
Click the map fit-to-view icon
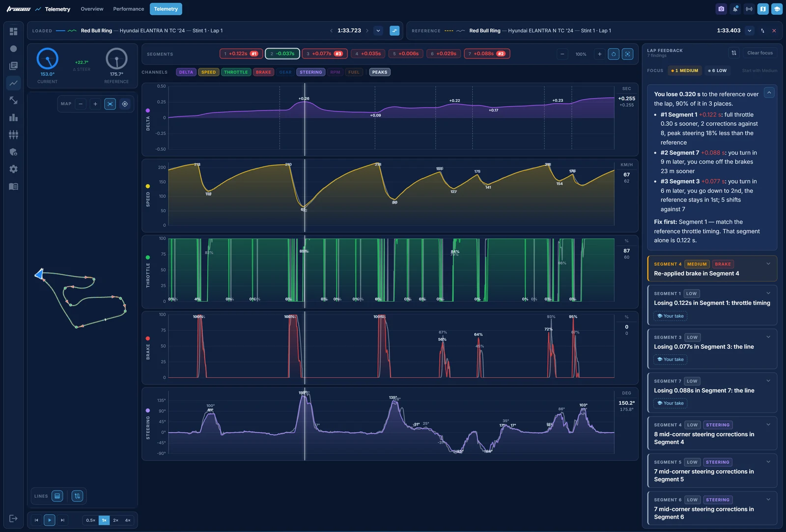[x=110, y=104]
